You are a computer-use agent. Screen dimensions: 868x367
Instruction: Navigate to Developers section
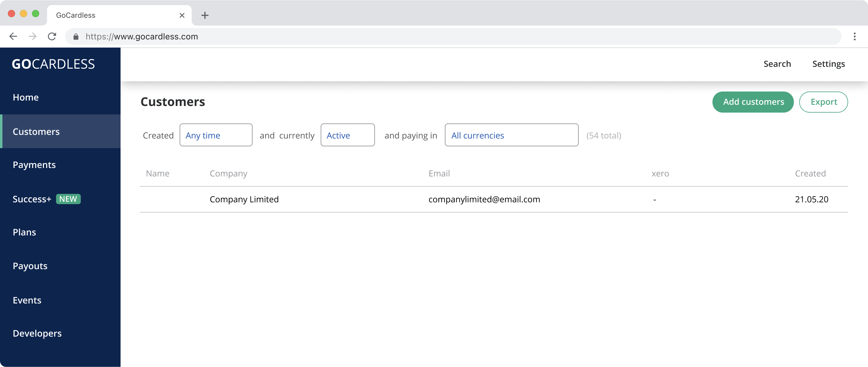pos(36,333)
